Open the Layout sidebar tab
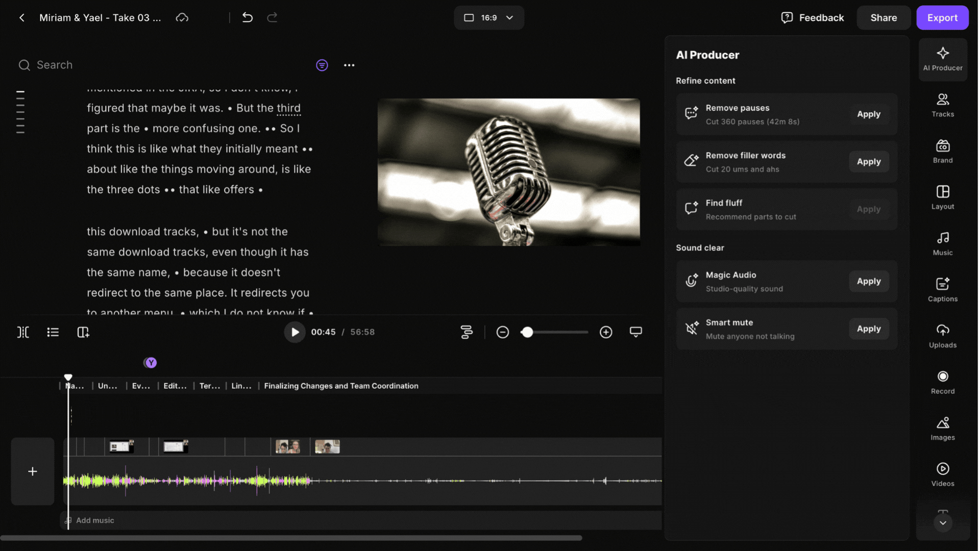 pyautogui.click(x=943, y=198)
